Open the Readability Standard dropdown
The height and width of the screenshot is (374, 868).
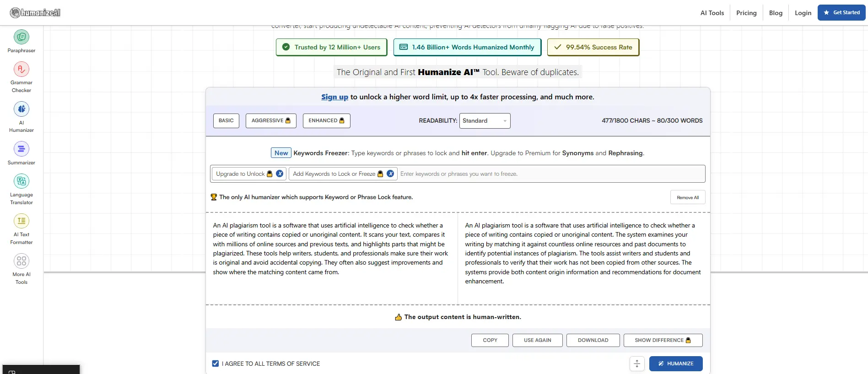pyautogui.click(x=485, y=121)
